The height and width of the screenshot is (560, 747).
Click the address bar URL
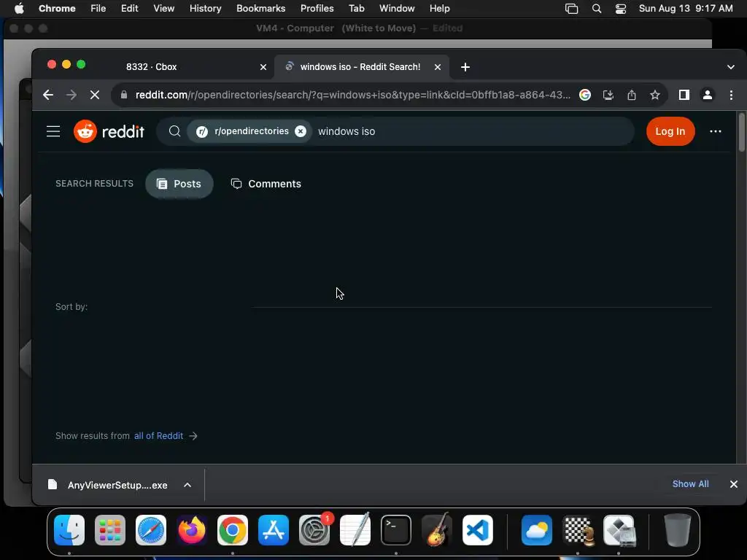[x=352, y=95]
